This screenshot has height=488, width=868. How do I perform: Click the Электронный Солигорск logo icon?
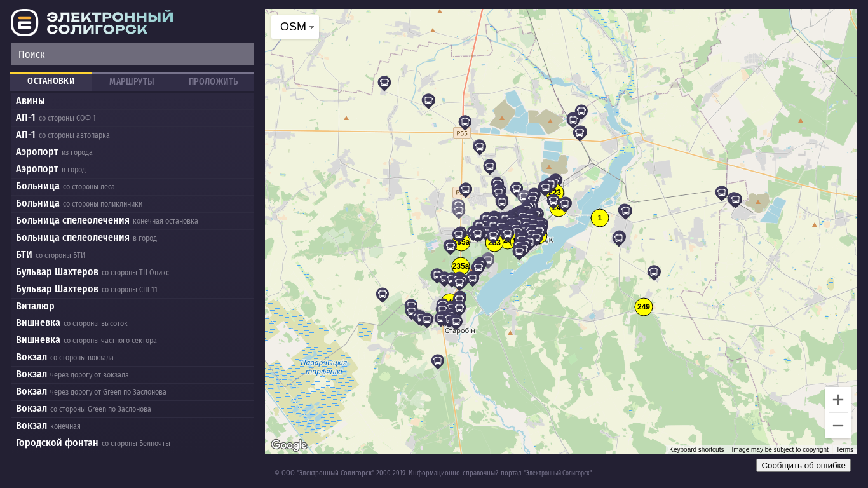tap(25, 22)
